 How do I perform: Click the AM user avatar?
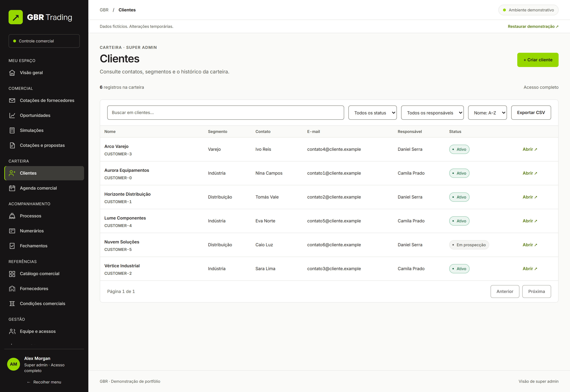click(14, 364)
